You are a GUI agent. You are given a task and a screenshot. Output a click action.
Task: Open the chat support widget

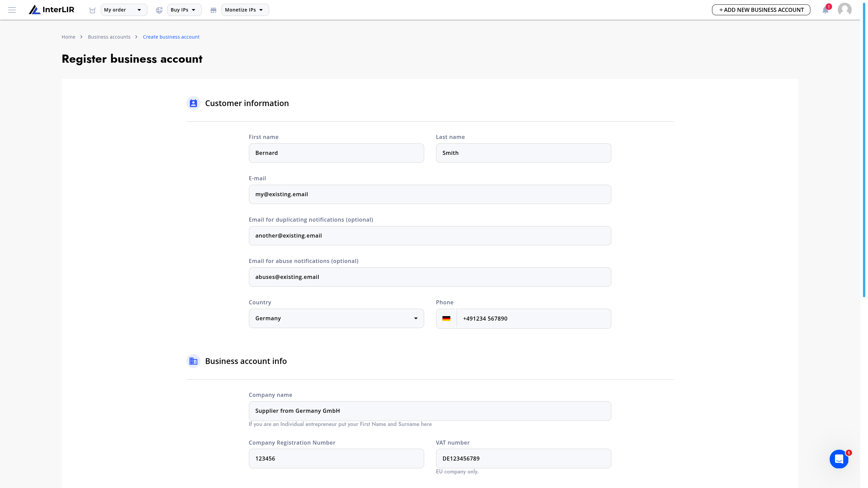pyautogui.click(x=839, y=459)
